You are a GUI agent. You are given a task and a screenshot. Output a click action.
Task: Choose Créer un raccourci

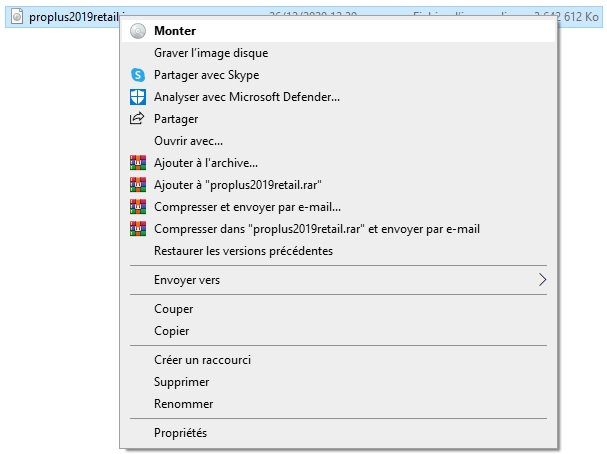pyautogui.click(x=201, y=360)
